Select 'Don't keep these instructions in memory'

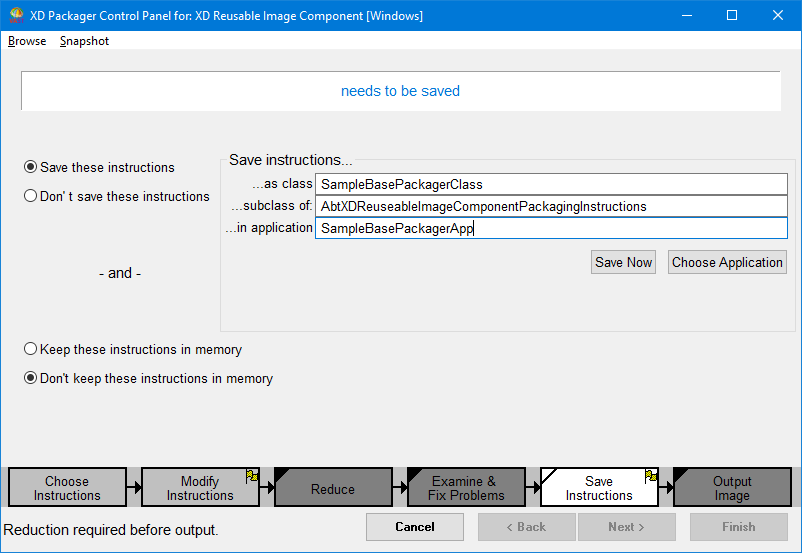(x=31, y=378)
